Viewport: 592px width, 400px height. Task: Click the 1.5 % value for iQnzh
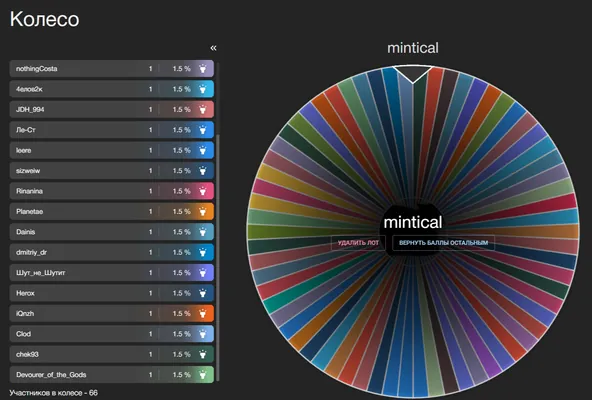coord(182,314)
